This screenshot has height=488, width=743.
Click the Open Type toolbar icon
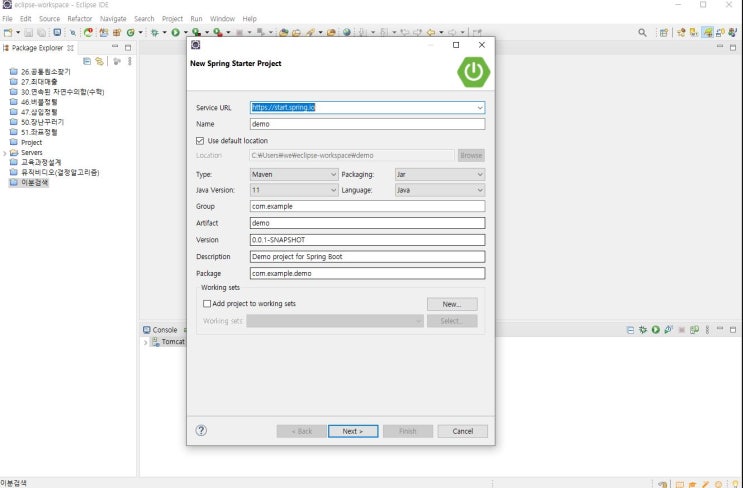click(283, 33)
